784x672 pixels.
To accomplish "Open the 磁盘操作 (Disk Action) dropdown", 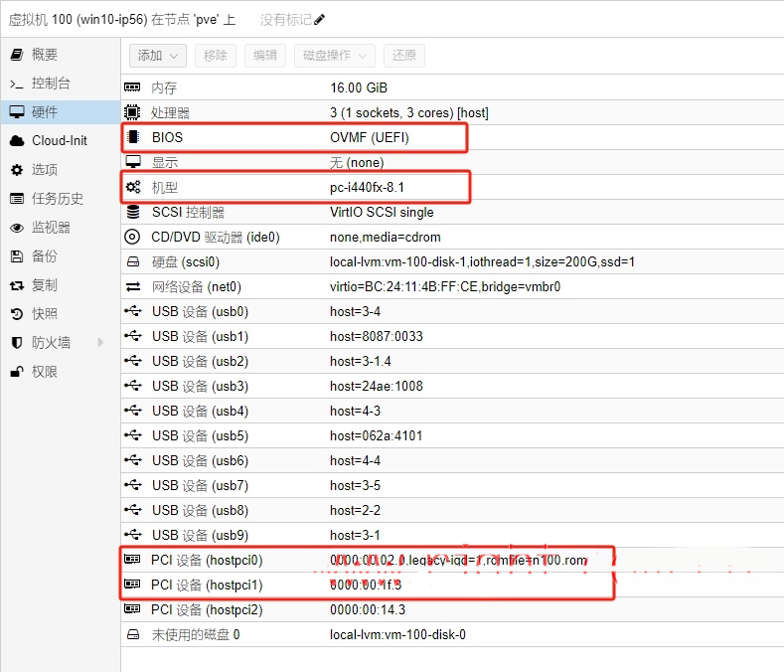I will [335, 56].
